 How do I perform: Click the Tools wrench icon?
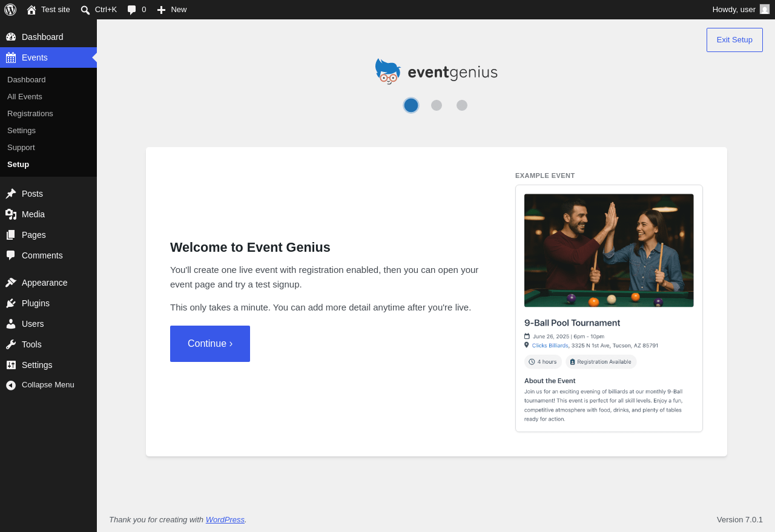11,344
